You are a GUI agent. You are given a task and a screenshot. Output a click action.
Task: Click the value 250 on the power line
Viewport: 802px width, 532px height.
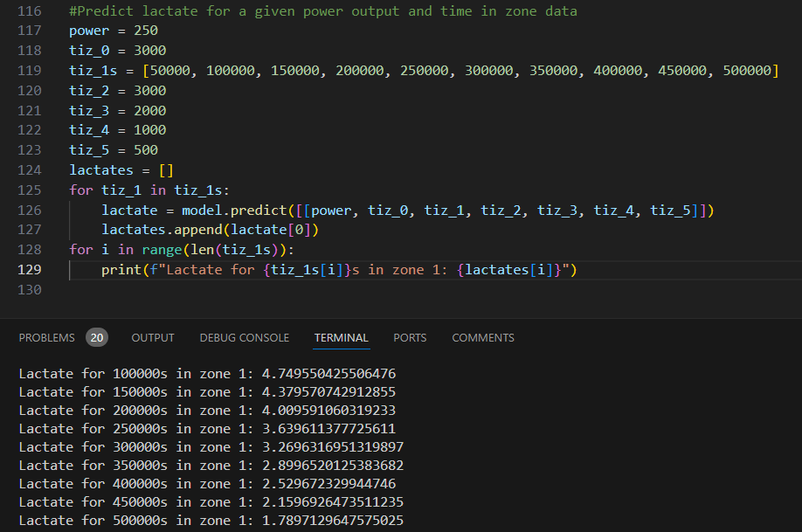tap(146, 31)
